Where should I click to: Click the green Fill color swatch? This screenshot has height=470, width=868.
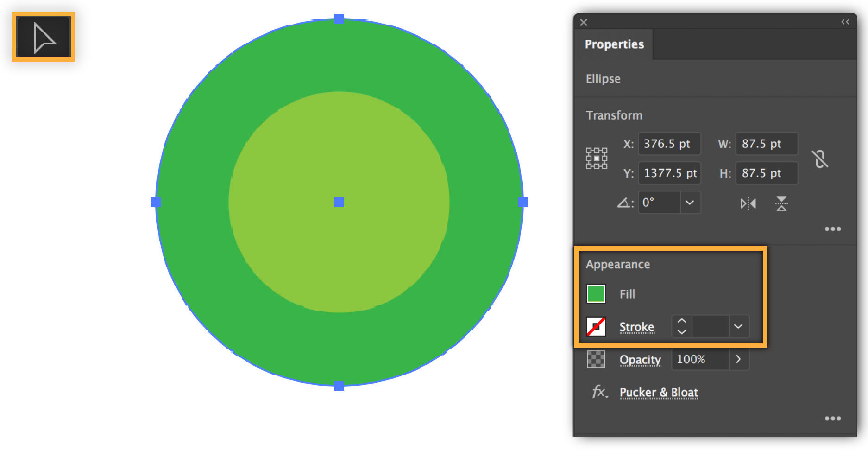tap(596, 293)
